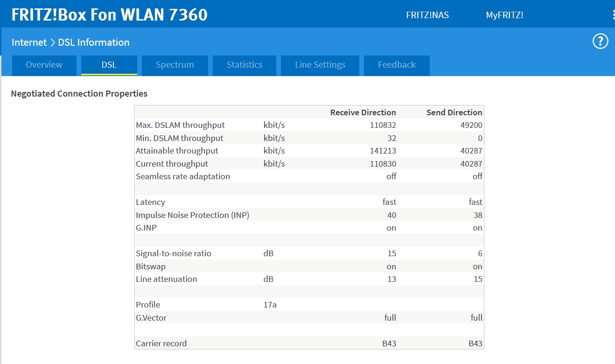Click the Negotiated Connection Properties heading
The height and width of the screenshot is (364, 615).
(x=79, y=94)
